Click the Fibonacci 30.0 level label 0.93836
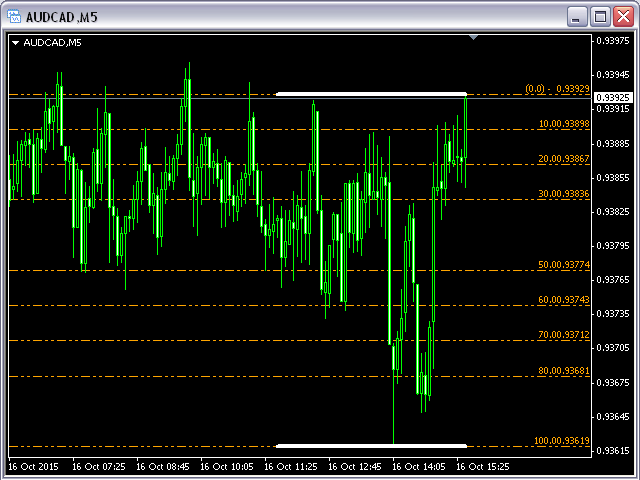 [x=564, y=194]
